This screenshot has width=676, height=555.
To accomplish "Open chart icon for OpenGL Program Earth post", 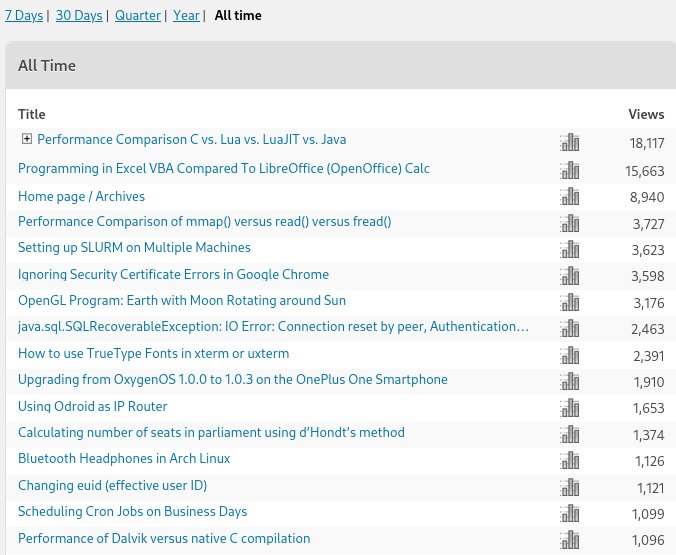I will coord(569,302).
